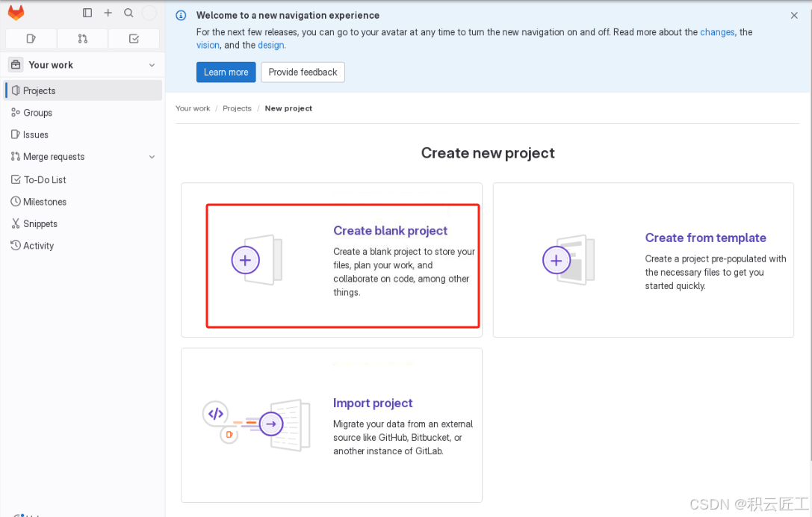812x517 pixels.
Task: Click the Your work briefcase icon
Action: point(16,65)
